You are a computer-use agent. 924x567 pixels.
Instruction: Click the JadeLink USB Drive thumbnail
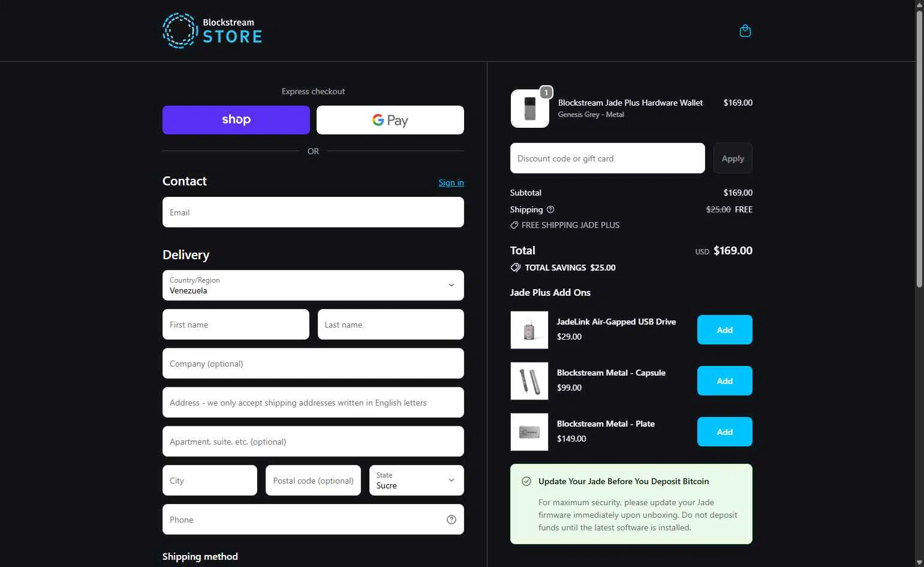pos(529,330)
